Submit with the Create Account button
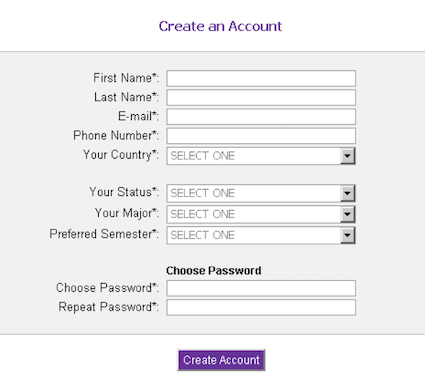 coord(221,360)
